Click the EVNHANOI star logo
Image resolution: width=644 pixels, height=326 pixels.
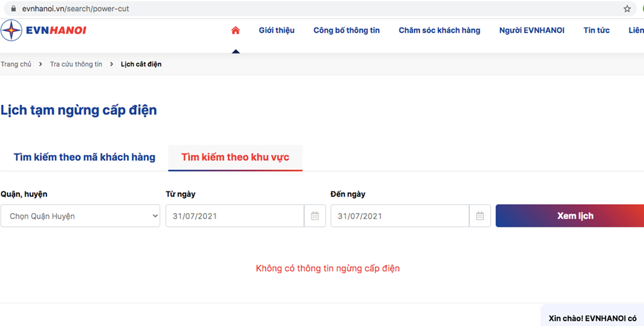pos(11,30)
